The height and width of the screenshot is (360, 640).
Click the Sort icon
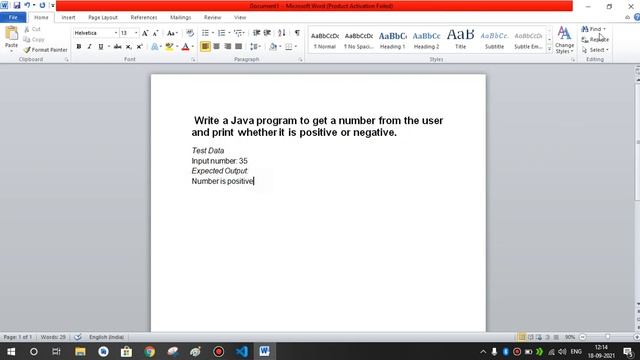(282, 33)
